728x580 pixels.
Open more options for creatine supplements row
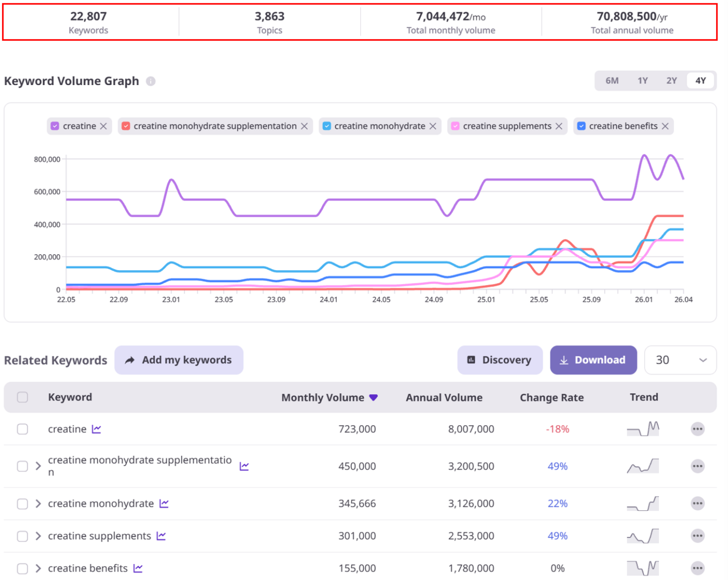coord(697,536)
